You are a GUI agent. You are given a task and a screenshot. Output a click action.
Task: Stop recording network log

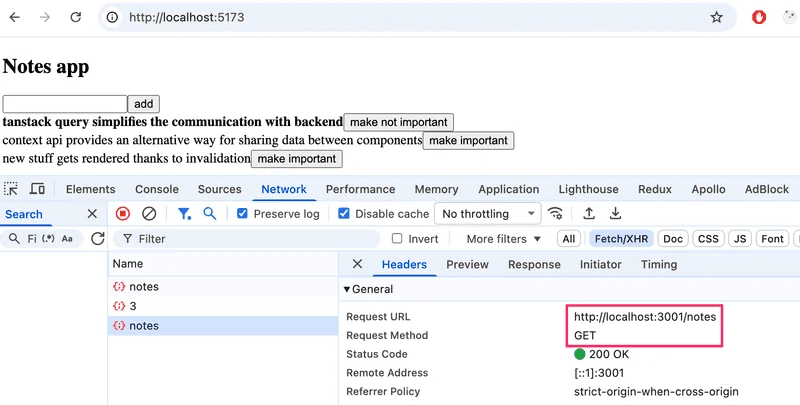click(x=122, y=214)
